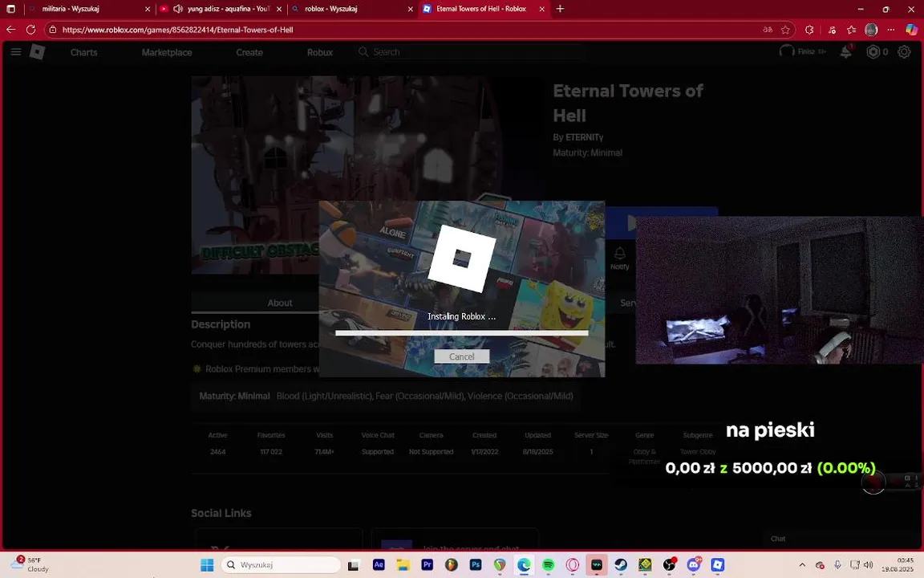Show hidden system tray icons

(x=801, y=565)
